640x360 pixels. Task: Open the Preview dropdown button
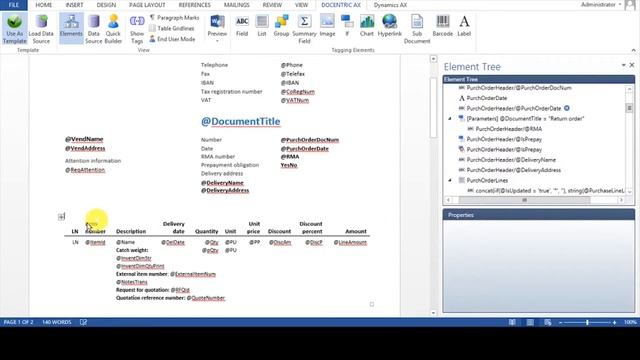tap(217, 29)
